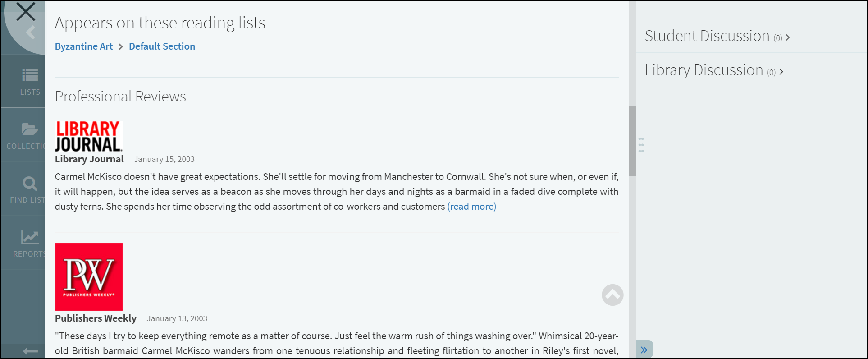The height and width of the screenshot is (359, 868).
Task: Close the panel with the X icon
Action: [x=26, y=12]
